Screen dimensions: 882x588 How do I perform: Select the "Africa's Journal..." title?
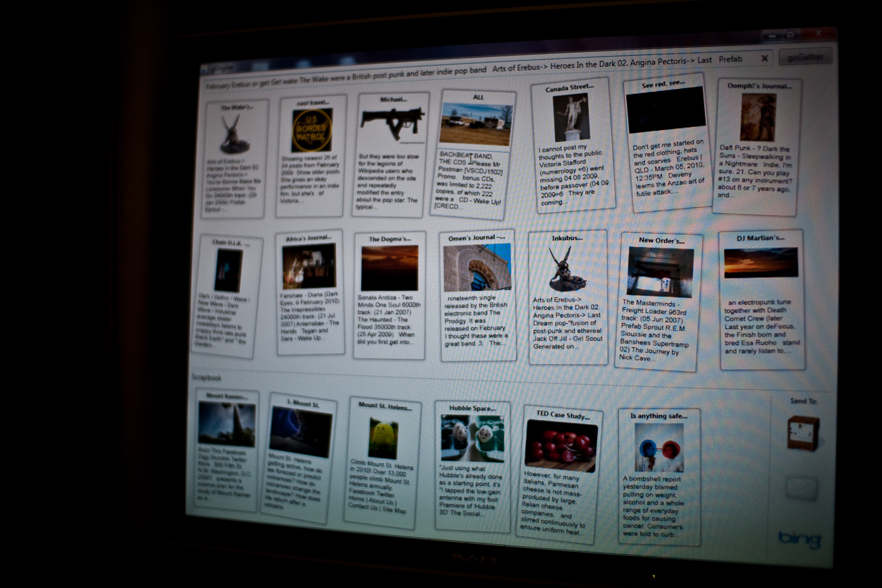point(309,238)
